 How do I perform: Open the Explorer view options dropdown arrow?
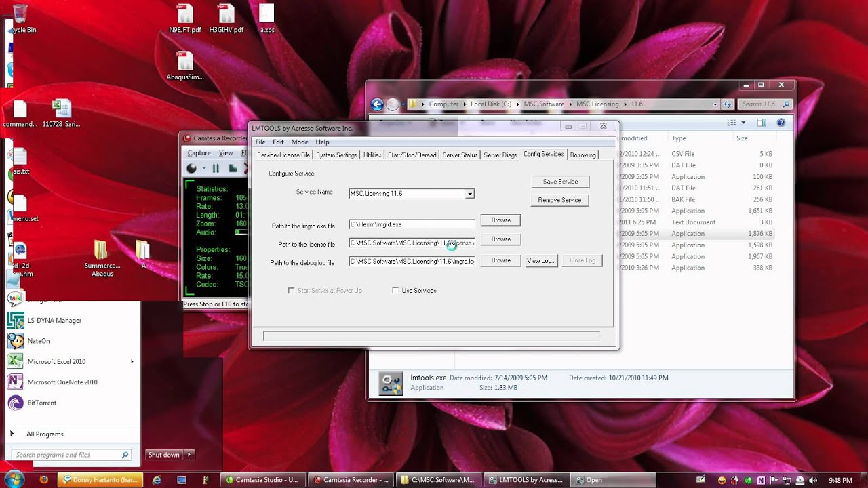tap(743, 123)
